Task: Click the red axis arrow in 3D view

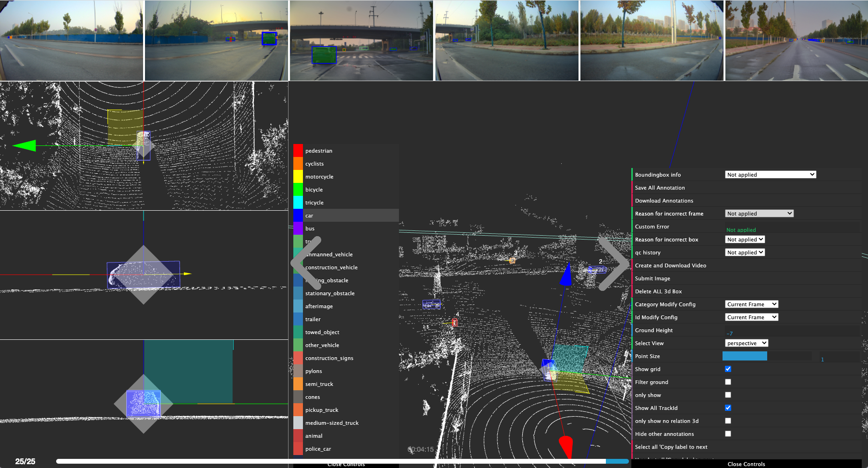Action: pyautogui.click(x=567, y=446)
